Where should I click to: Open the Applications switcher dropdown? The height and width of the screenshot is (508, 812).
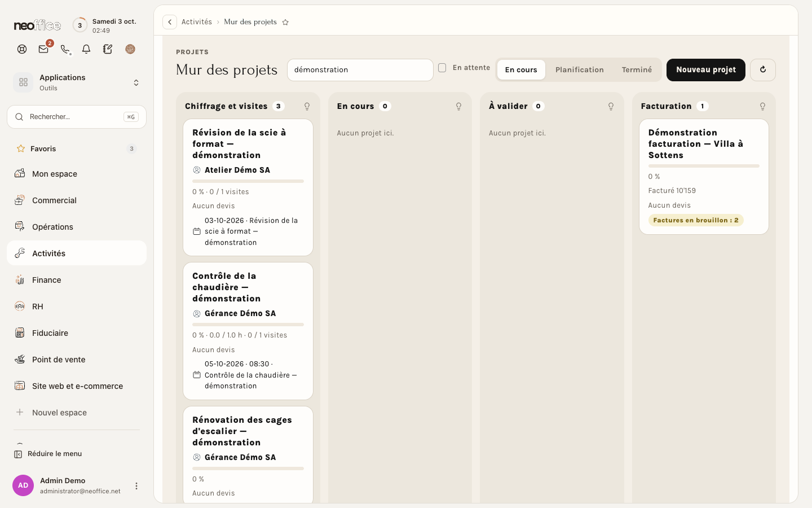click(77, 82)
